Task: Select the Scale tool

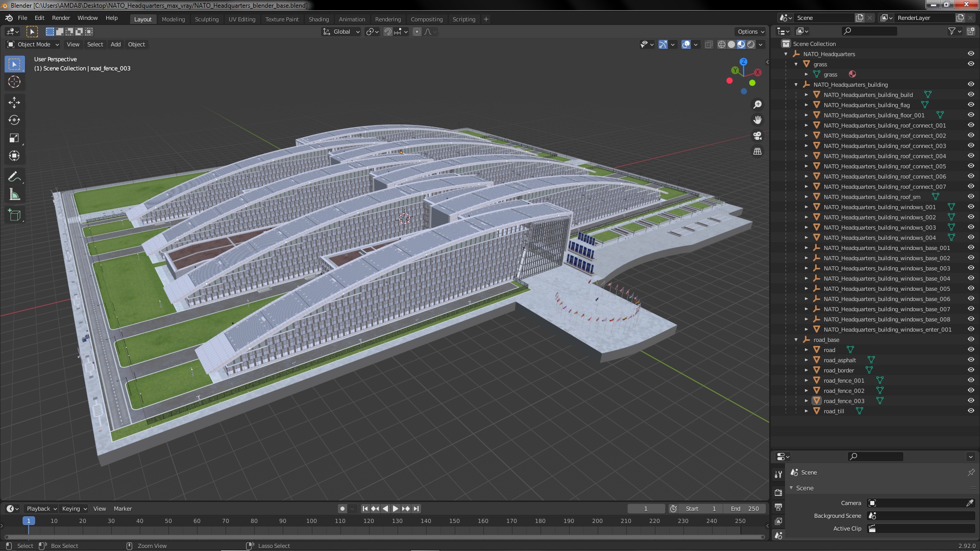Action: coord(14,138)
